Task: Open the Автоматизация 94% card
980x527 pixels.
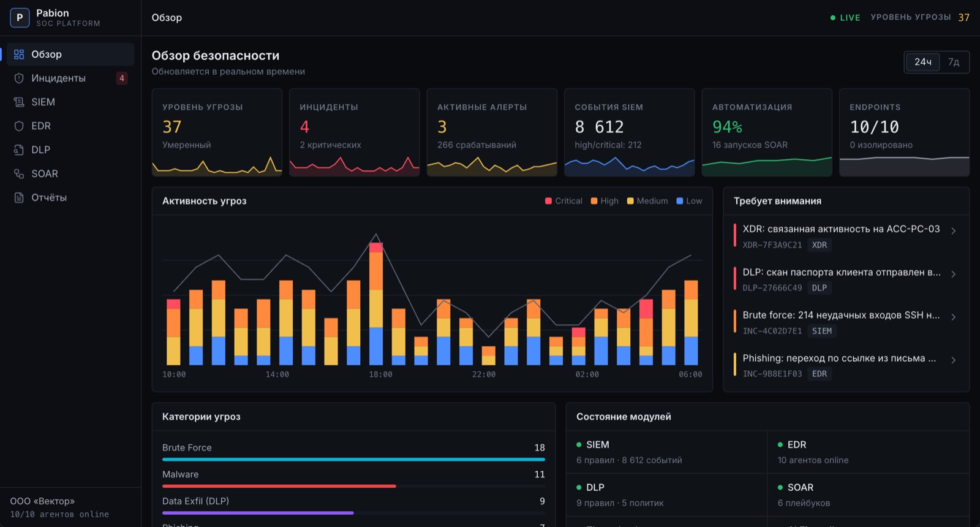Action: [x=767, y=132]
